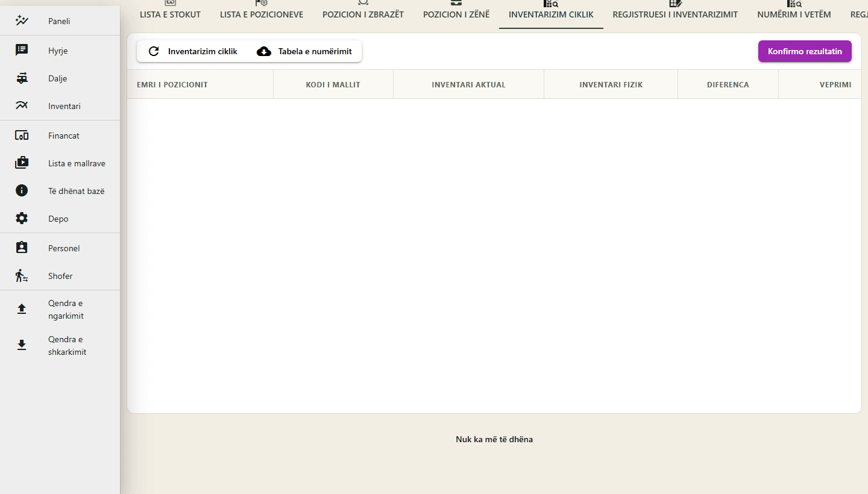Image resolution: width=868 pixels, height=494 pixels.
Task: Go to Hyrje in sidebar
Action: tap(60, 51)
